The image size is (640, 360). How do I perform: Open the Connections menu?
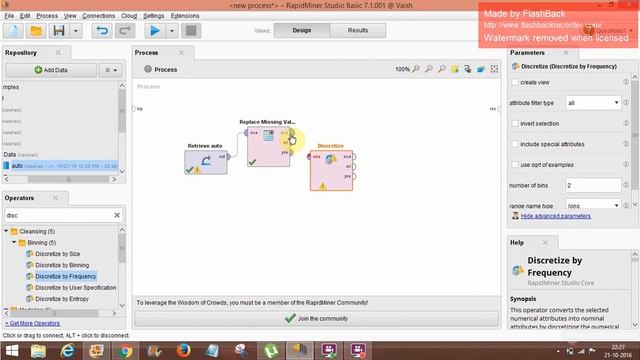[98, 16]
